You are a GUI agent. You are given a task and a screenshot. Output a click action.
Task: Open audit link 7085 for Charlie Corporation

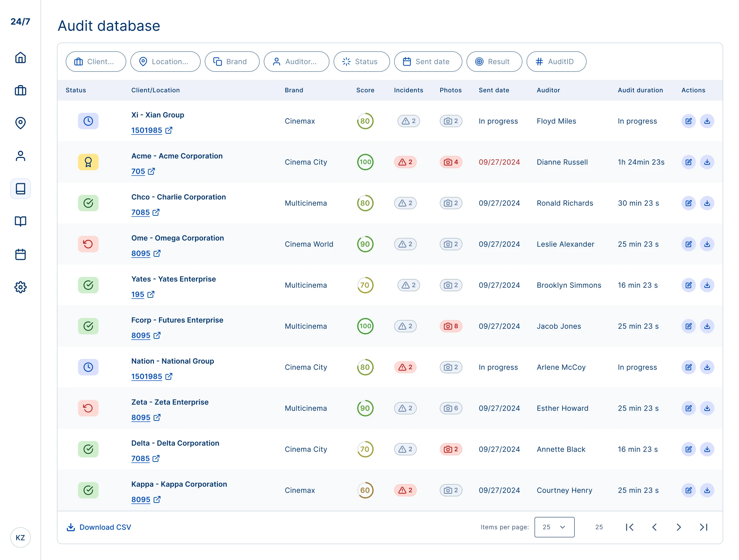[x=141, y=212]
